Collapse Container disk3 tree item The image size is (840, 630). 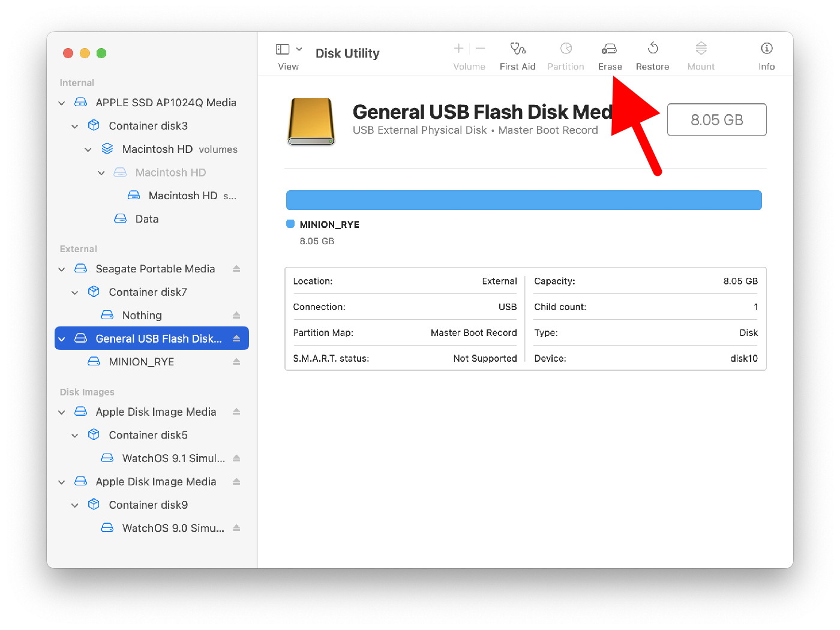click(x=75, y=126)
